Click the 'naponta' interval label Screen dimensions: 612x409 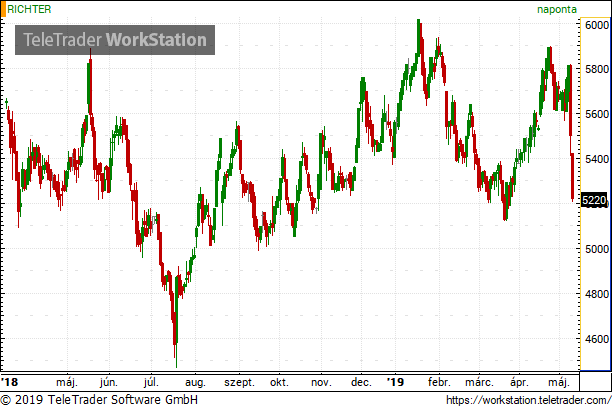click(557, 9)
